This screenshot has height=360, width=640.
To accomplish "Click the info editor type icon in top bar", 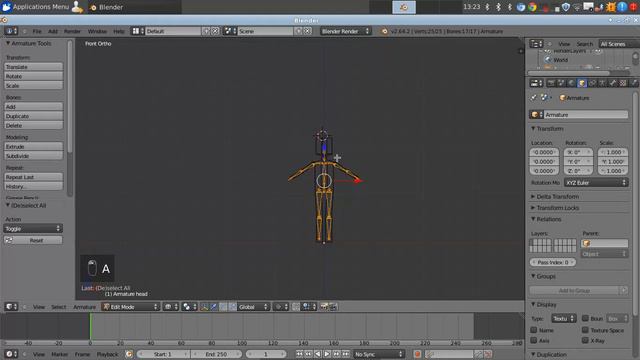I will (x=11, y=31).
